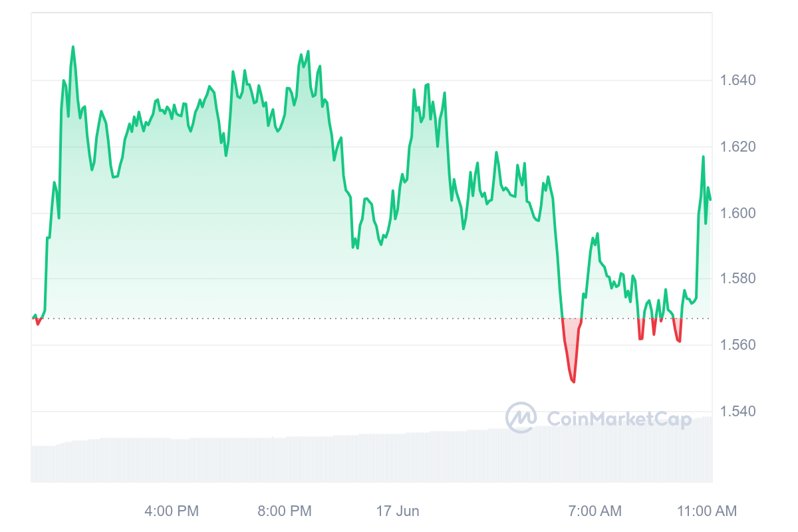Open the CoinMarketCap watermark text link
Viewport: 798px width, 532px height.
(619, 418)
